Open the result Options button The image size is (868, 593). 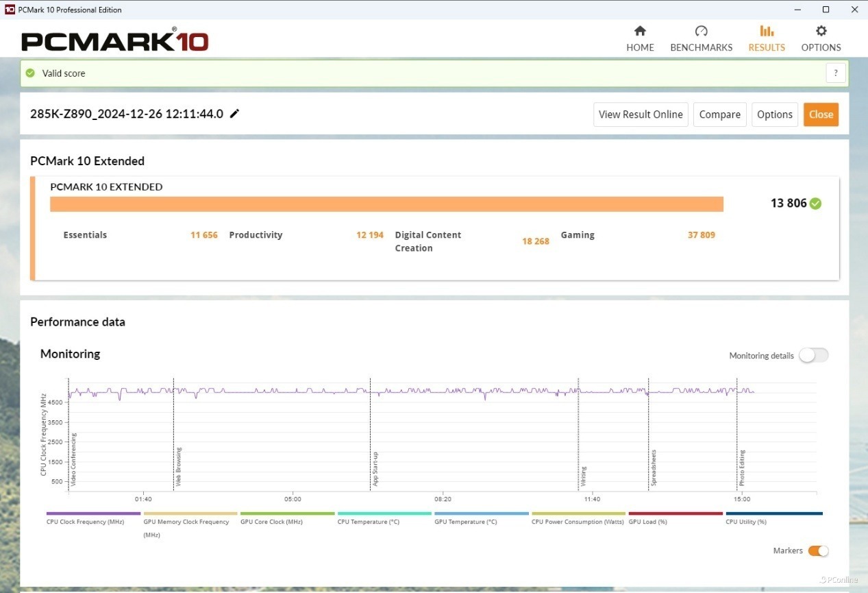click(x=774, y=114)
